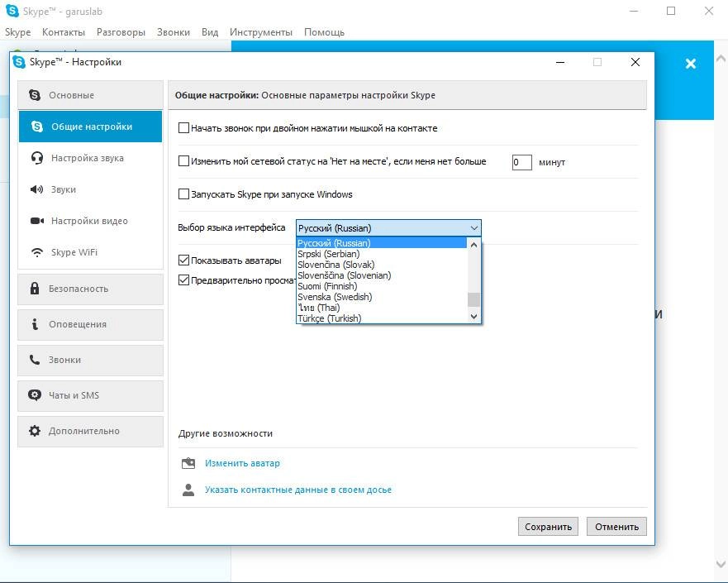The height and width of the screenshot is (583, 728).
Task: Click the lock icon beside Безопасность
Action: coord(35,288)
